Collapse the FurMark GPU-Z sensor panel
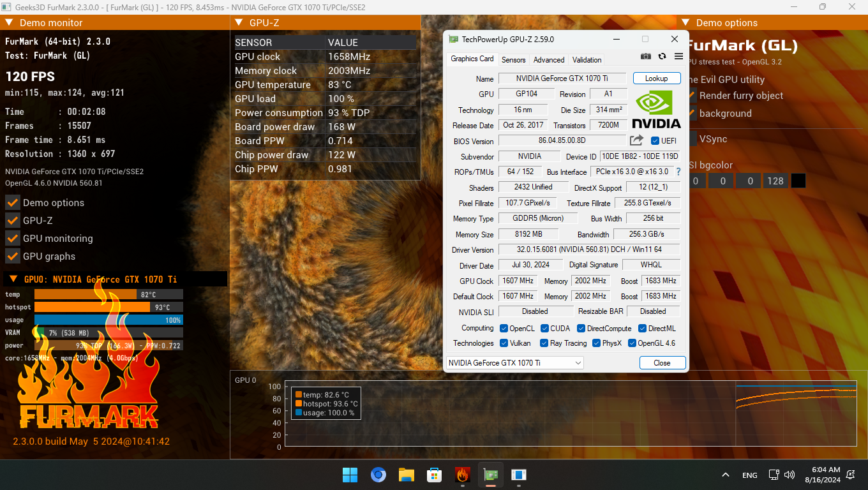Viewport: 868px width, 490px height. [239, 23]
